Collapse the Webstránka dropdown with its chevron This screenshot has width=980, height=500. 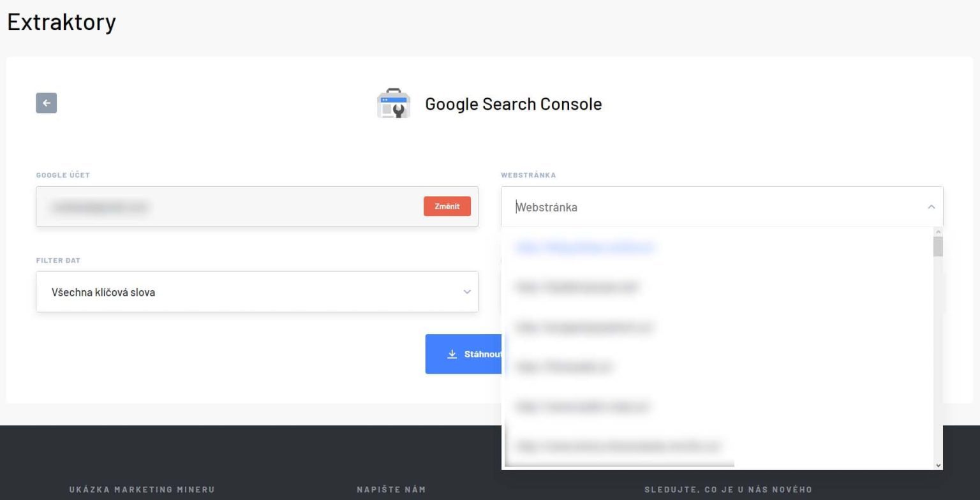pyautogui.click(x=931, y=207)
